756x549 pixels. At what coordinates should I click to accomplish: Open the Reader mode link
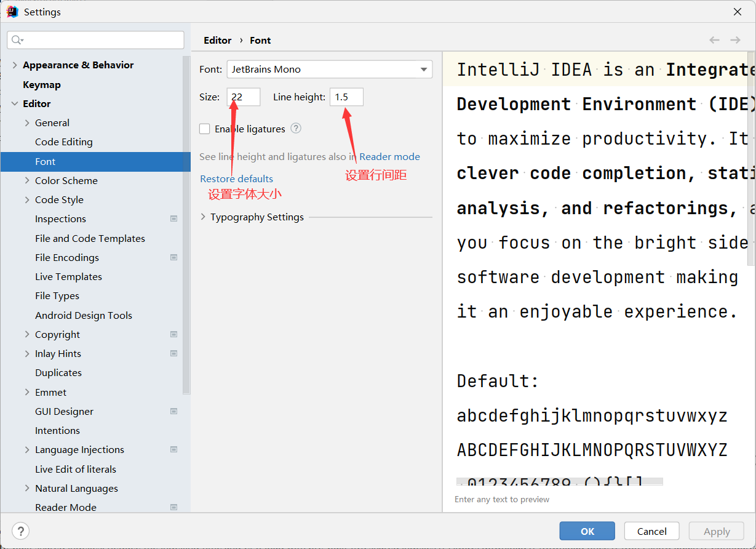coord(389,156)
